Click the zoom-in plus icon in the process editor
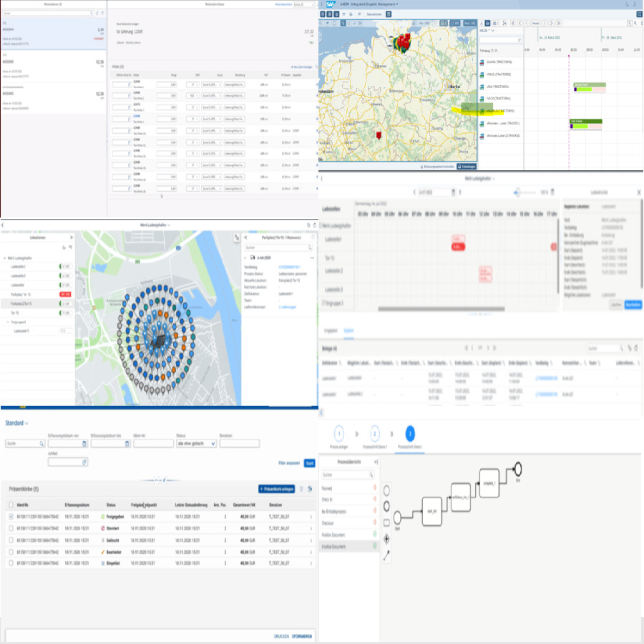This screenshot has width=644, height=644. click(x=386, y=539)
